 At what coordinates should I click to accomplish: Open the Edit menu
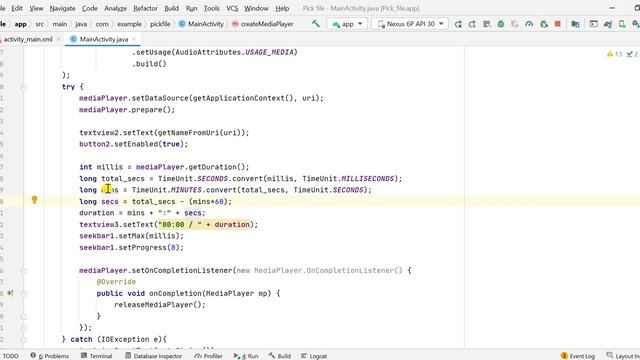(x=17, y=8)
